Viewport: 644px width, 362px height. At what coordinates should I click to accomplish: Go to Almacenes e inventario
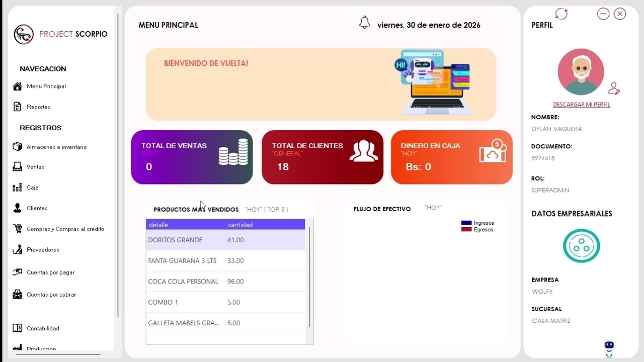[x=57, y=147]
